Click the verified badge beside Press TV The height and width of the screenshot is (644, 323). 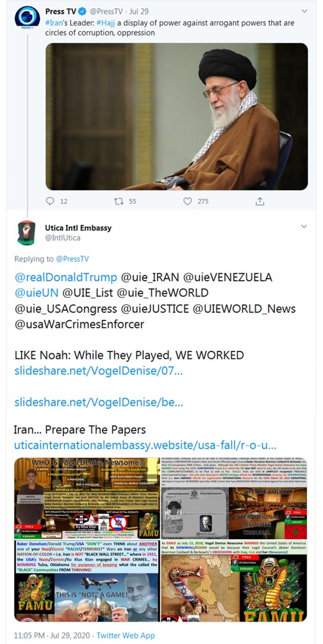[x=80, y=11]
